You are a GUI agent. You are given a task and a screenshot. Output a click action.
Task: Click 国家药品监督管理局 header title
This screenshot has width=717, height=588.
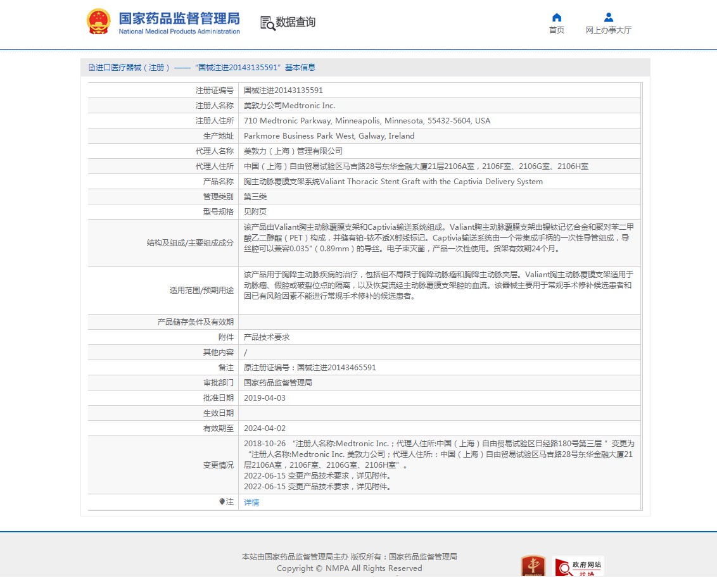pyautogui.click(x=179, y=19)
